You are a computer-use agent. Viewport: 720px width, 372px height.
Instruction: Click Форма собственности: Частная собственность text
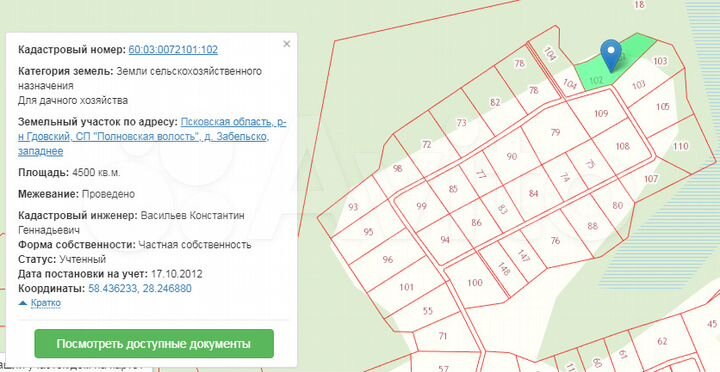135,244
